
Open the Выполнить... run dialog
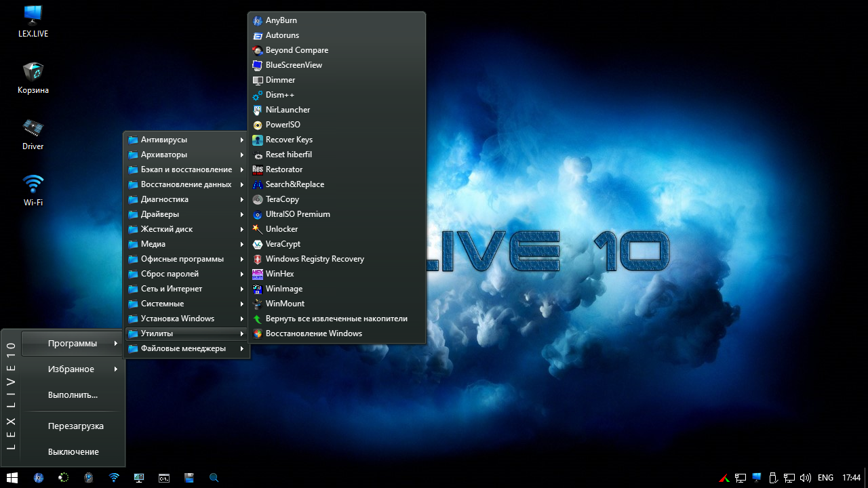73,395
